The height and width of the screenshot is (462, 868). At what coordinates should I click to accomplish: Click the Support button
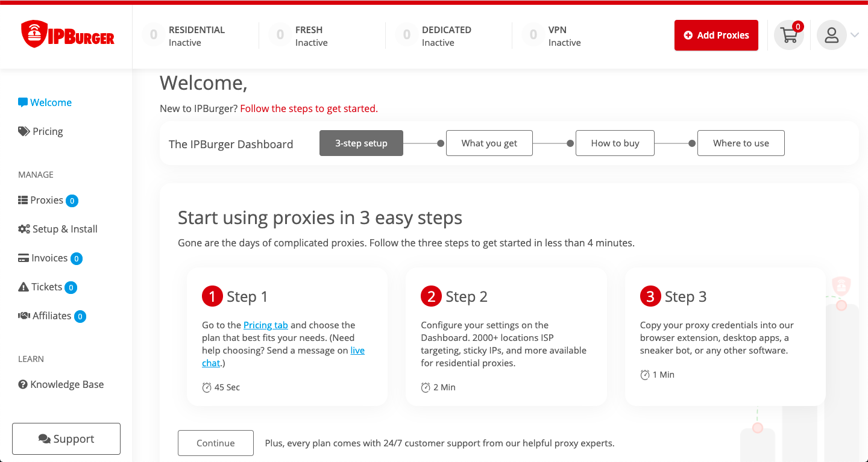(66, 439)
